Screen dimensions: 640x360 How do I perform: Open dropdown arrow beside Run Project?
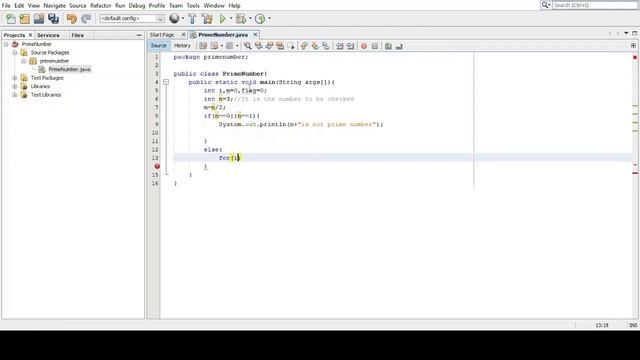click(x=231, y=18)
